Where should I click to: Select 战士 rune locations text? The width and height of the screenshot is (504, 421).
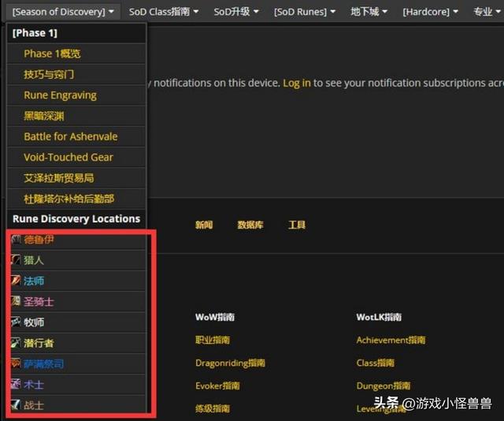click(34, 405)
